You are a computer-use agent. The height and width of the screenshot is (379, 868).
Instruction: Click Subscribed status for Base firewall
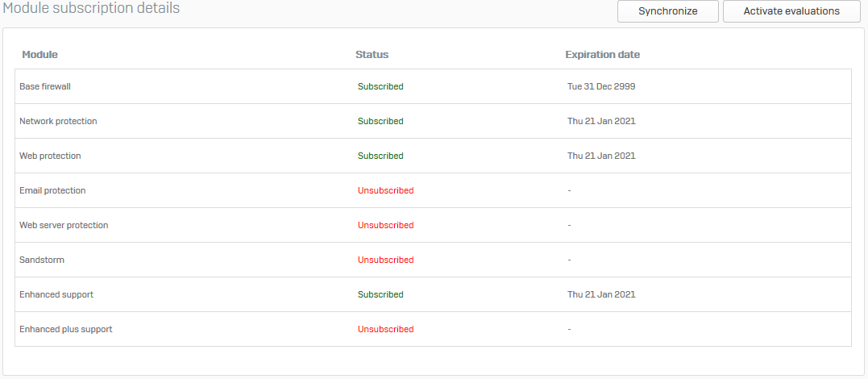point(381,86)
